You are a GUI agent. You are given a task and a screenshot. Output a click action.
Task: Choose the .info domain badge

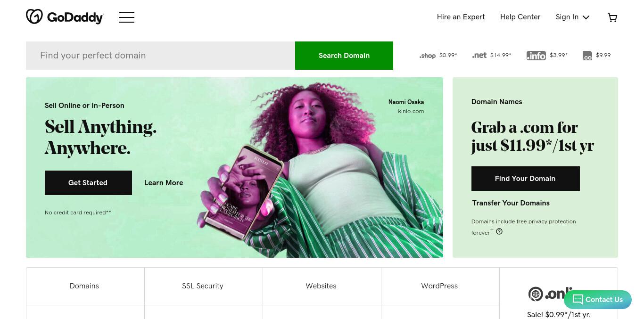(536, 56)
